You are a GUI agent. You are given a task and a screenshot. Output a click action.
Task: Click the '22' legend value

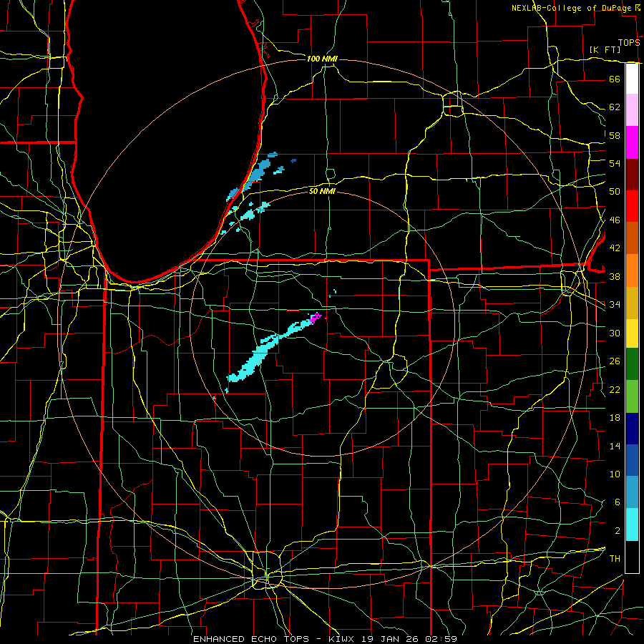(x=615, y=389)
